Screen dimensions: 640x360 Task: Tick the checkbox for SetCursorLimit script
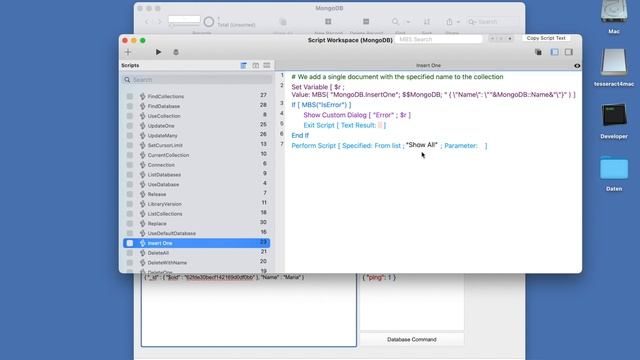pos(130,145)
